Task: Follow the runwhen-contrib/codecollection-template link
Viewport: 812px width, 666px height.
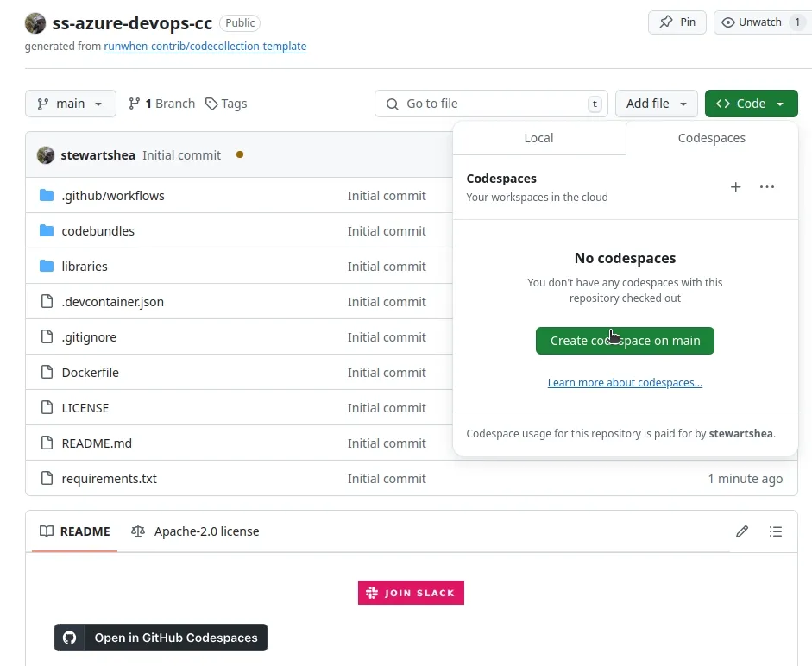Action: pos(205,47)
